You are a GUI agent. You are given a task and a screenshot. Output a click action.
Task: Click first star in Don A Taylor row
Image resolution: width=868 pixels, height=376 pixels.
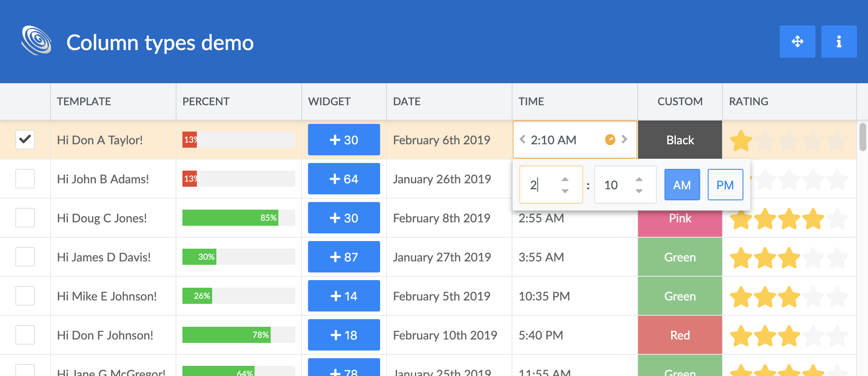pos(741,140)
